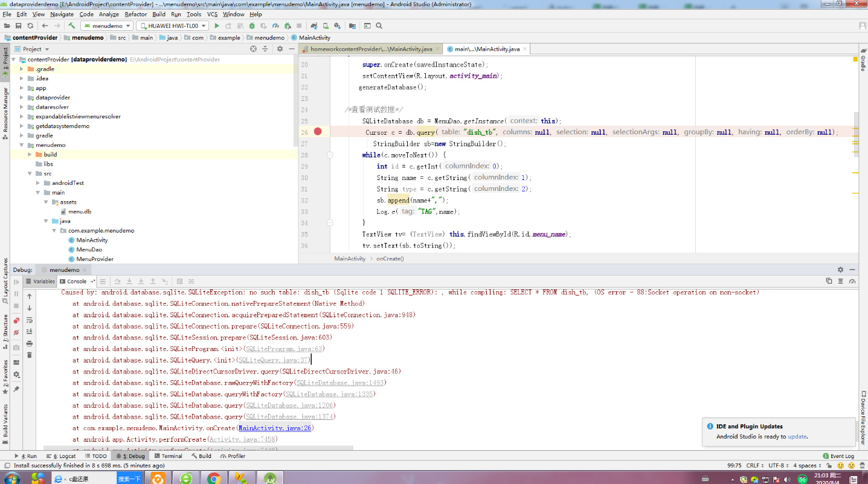
Task: Click View Breakpoints icon in debug sidebar
Action: click(16, 320)
